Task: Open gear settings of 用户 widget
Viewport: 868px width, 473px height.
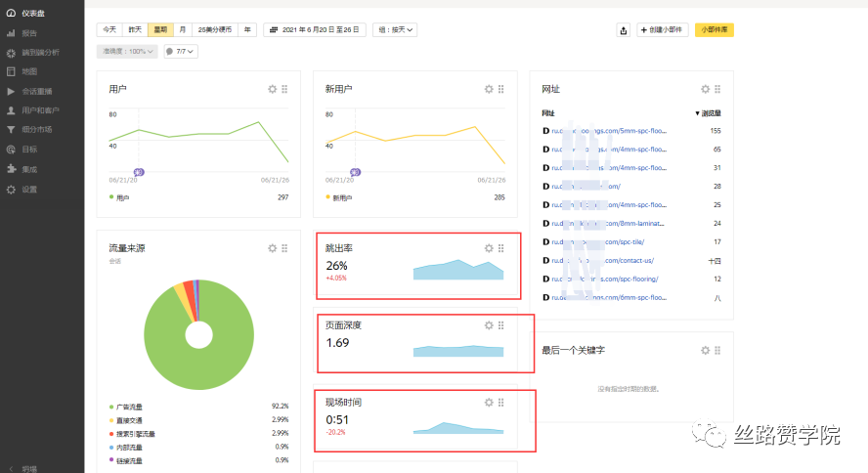Action: point(273,89)
